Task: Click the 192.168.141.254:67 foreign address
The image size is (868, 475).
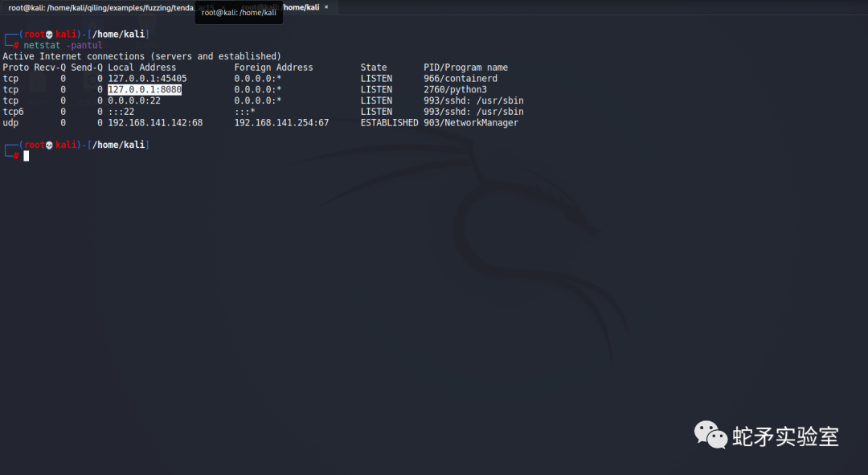Action: point(281,123)
